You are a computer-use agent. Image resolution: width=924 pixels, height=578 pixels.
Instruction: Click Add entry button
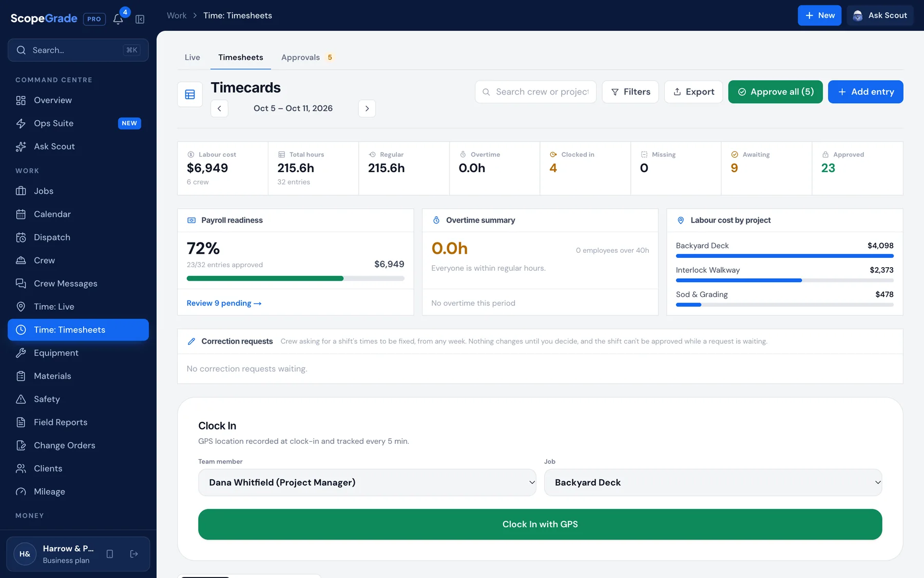tap(865, 92)
